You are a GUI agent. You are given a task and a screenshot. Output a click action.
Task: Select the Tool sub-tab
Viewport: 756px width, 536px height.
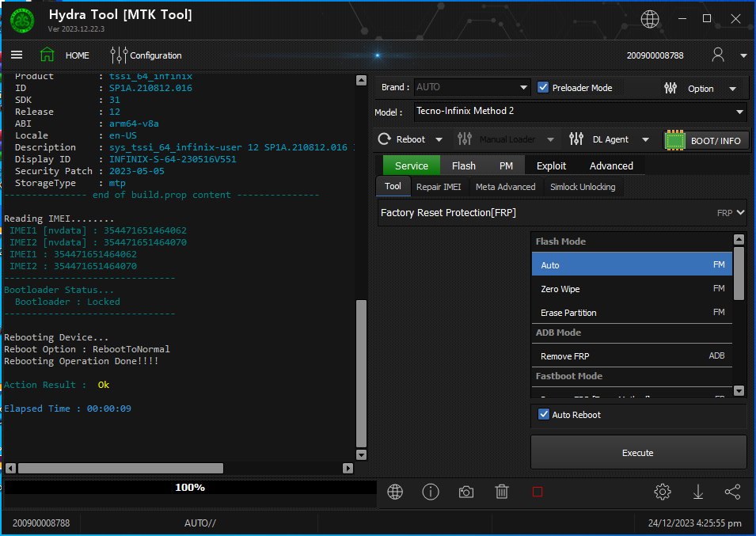(x=393, y=187)
